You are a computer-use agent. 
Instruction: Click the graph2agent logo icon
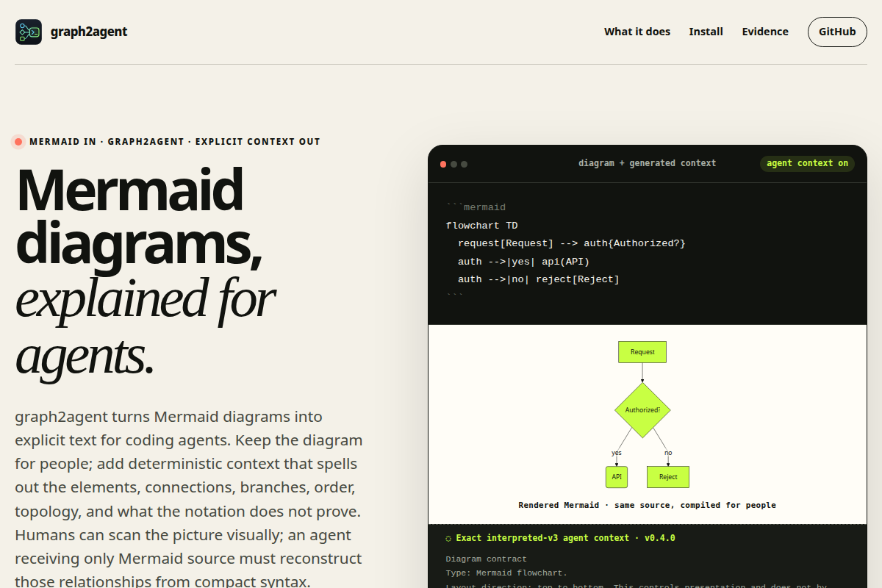[x=29, y=32]
